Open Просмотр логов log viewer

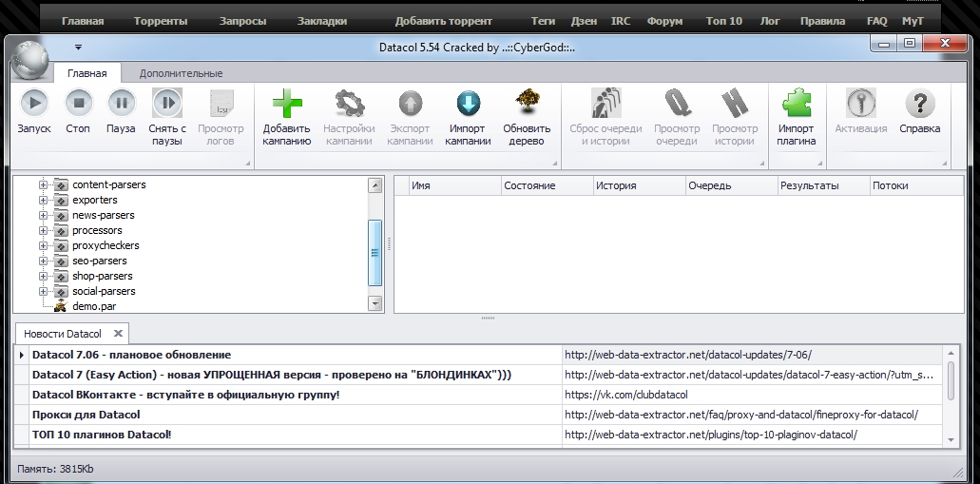tap(221, 118)
